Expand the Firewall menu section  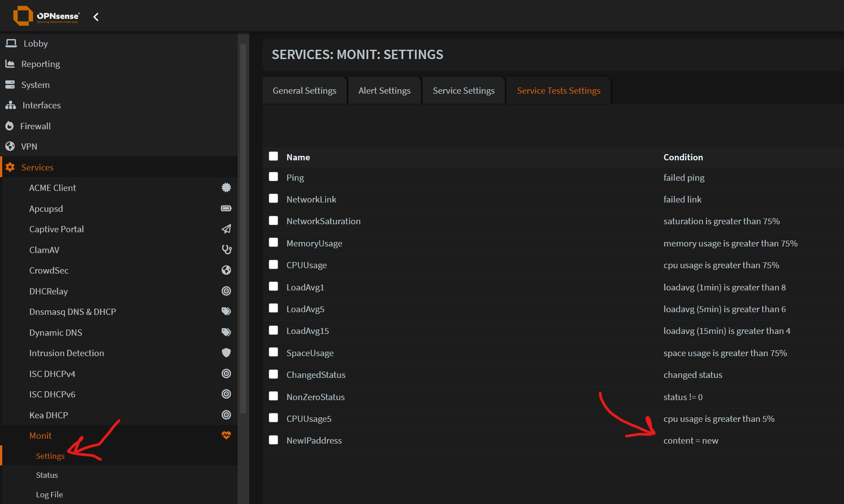(x=35, y=126)
